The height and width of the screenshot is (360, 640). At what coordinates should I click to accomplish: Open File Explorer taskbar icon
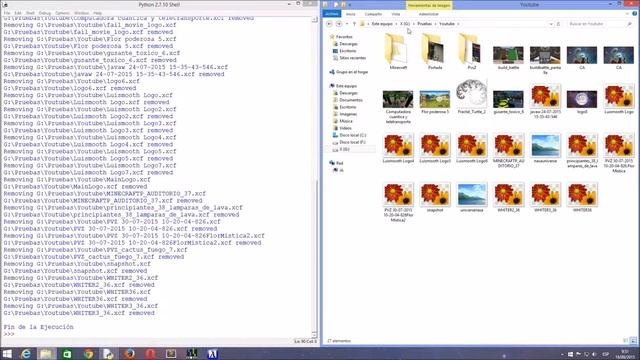(x=46, y=354)
